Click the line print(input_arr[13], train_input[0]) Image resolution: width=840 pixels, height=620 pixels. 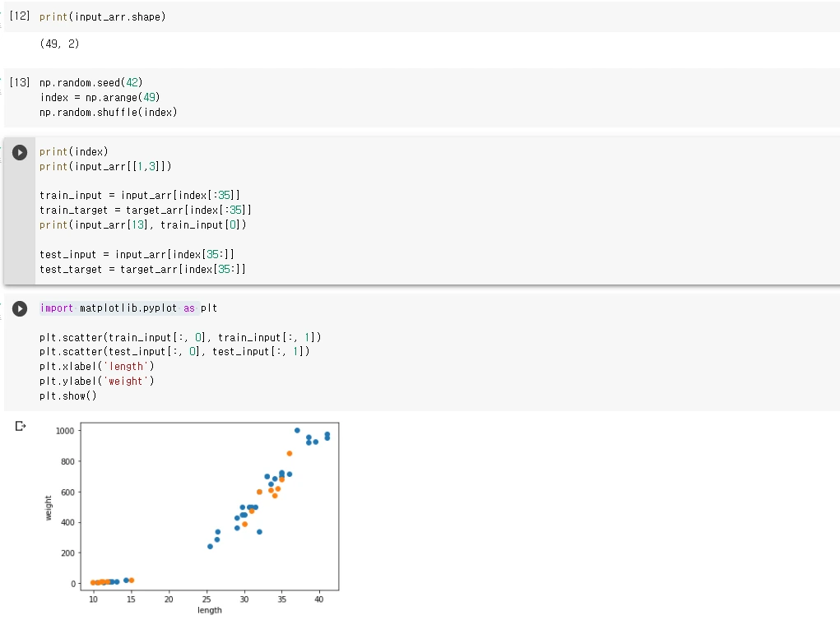click(143, 224)
